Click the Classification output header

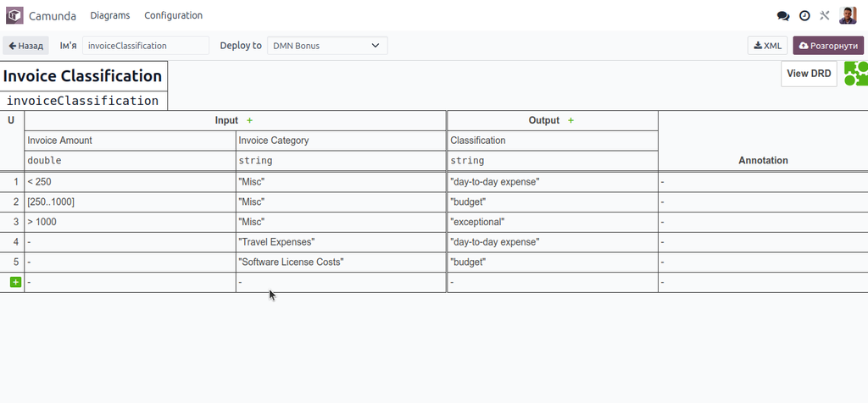coord(553,141)
